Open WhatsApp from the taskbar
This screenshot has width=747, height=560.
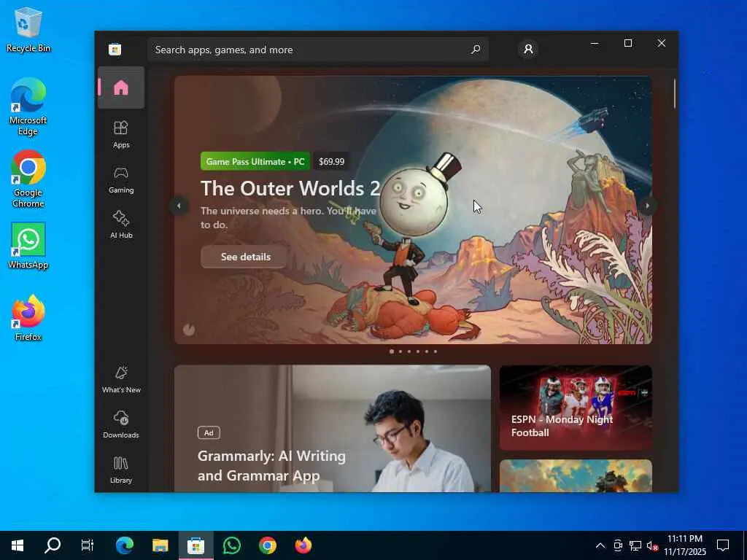point(231,545)
